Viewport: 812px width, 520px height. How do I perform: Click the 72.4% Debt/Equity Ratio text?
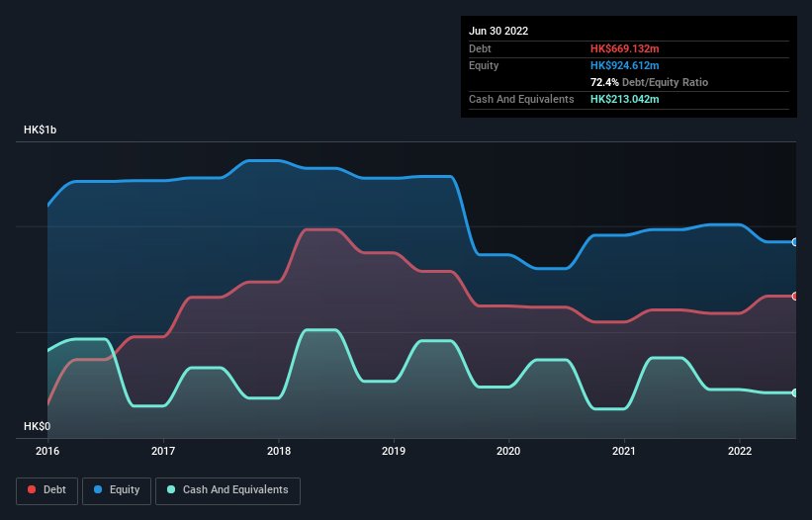pos(650,82)
